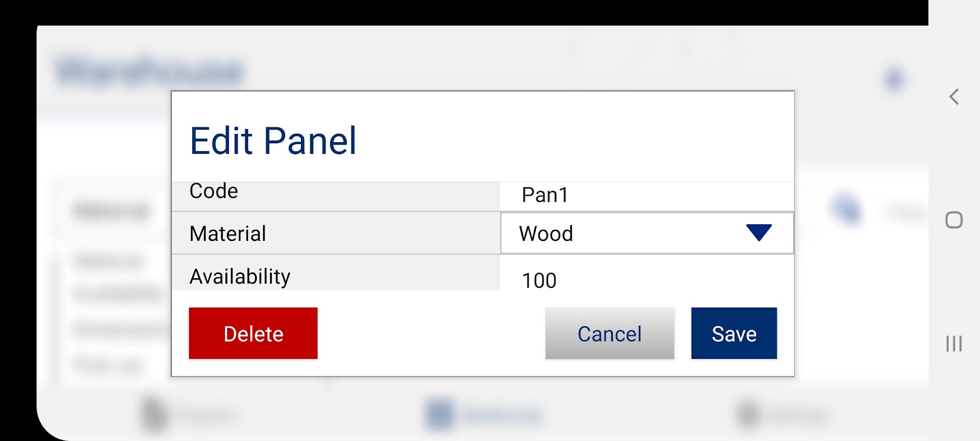Click the blurred blue square bottom-center tab icon
This screenshot has height=441, width=980.
[439, 415]
